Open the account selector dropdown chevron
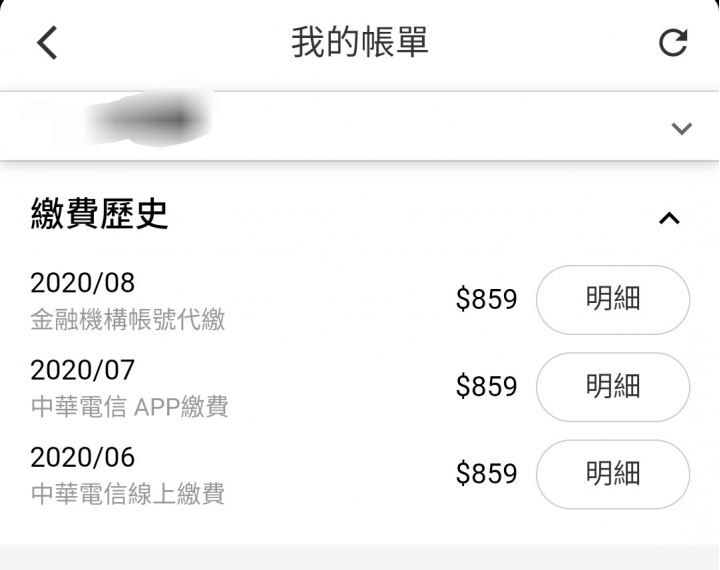 (x=681, y=128)
